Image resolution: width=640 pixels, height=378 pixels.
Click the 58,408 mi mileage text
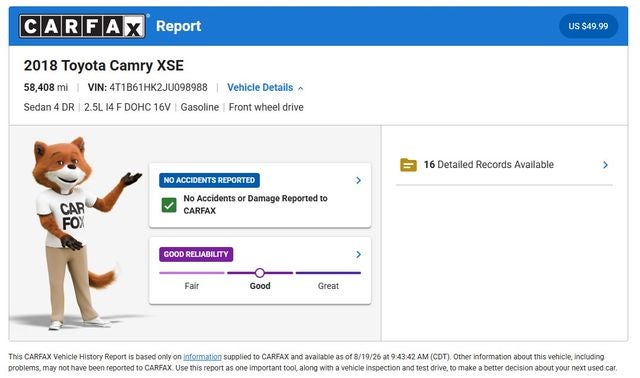(x=46, y=87)
